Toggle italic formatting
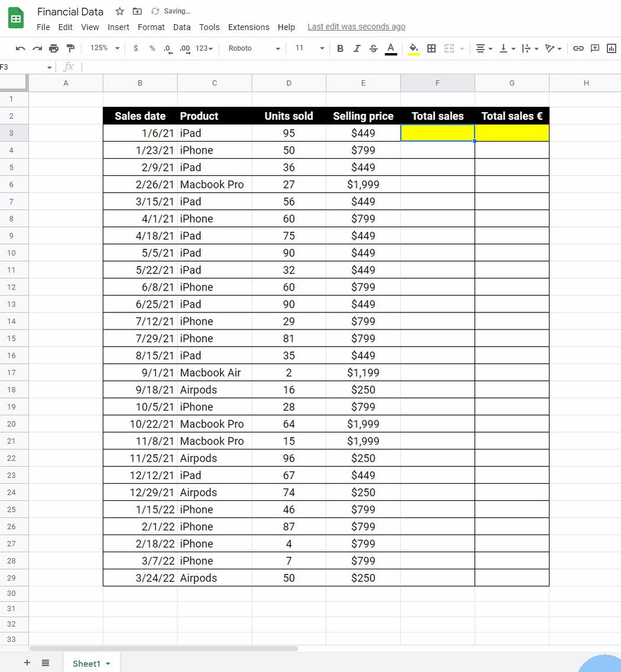Viewport: 621px width, 672px height. 357,48
